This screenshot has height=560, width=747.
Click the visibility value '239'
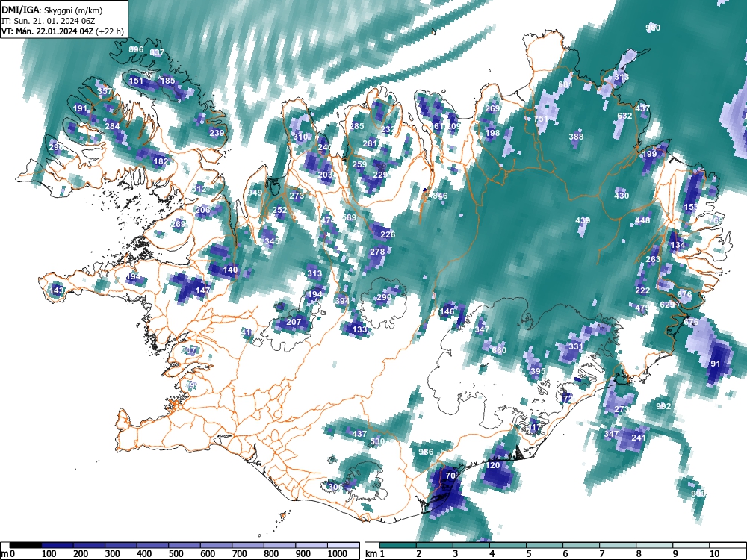[217, 132]
